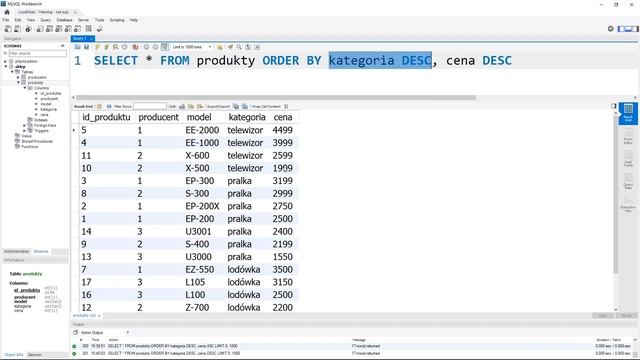Click the Open SQL file icon in query toolbar
Screen dimensions: 640x360
pyautogui.click(x=78, y=47)
